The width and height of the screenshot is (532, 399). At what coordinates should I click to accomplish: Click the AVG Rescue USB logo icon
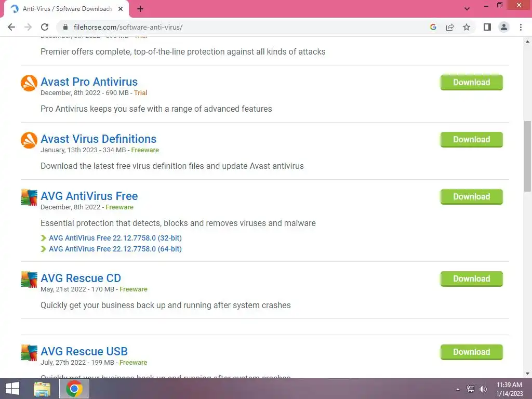(29, 353)
